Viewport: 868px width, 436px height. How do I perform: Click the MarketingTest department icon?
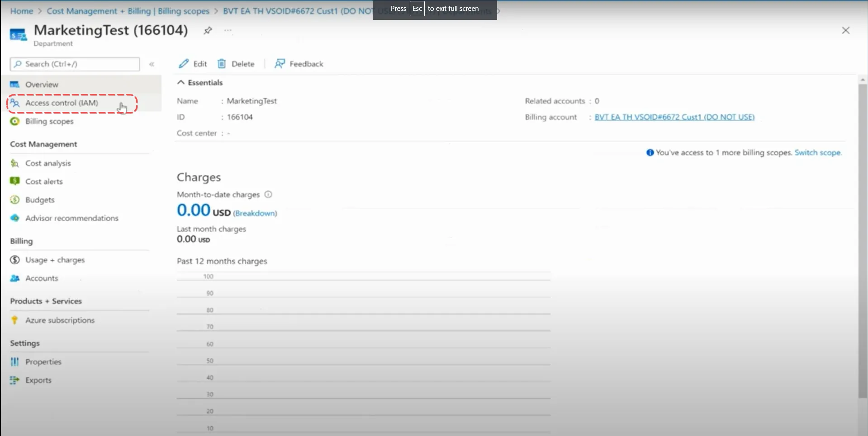point(19,34)
